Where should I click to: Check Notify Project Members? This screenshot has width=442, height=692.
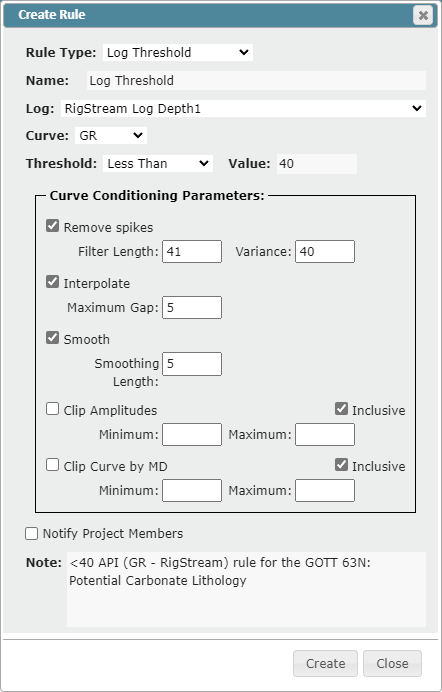(x=31, y=534)
